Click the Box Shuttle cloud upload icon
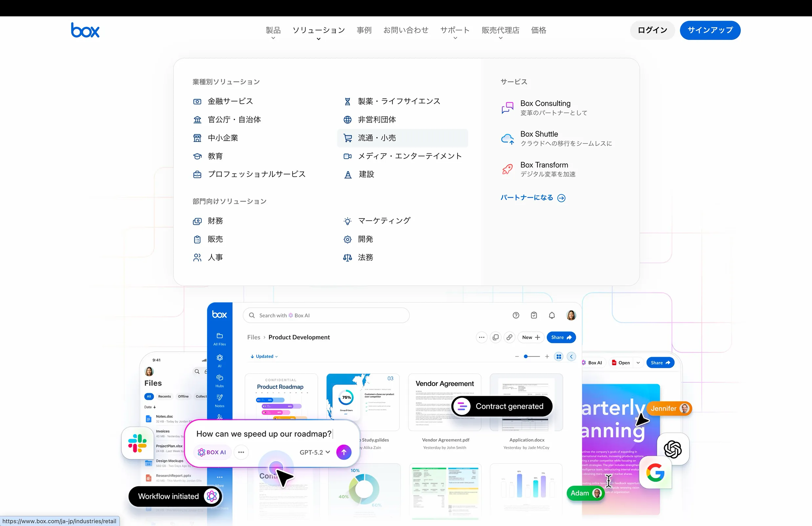The image size is (812, 526). coord(507,139)
